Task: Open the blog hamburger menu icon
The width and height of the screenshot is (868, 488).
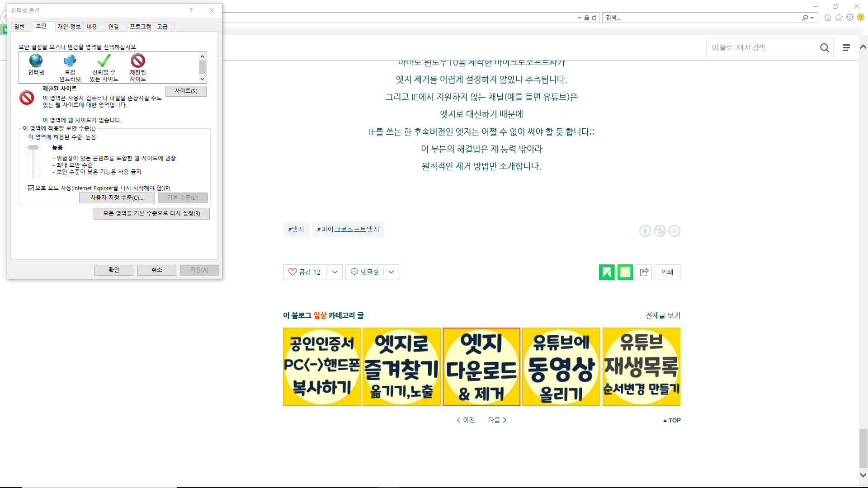Action: (846, 48)
